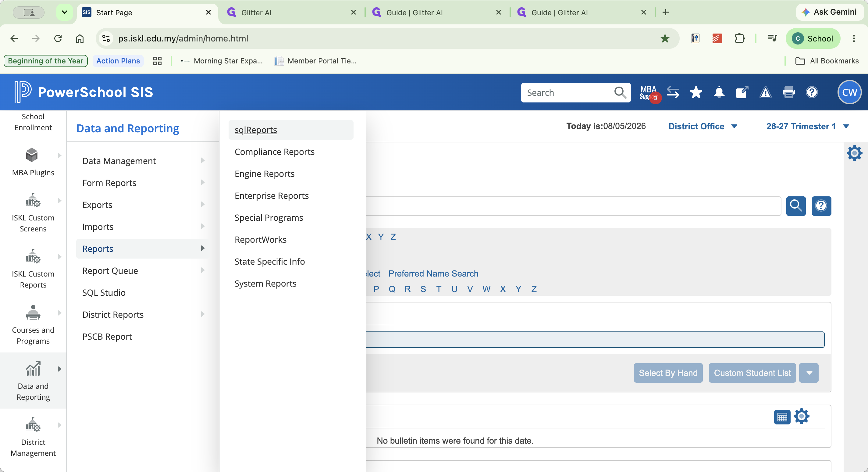Open Data and Reporting sidebar item

pyautogui.click(x=33, y=381)
